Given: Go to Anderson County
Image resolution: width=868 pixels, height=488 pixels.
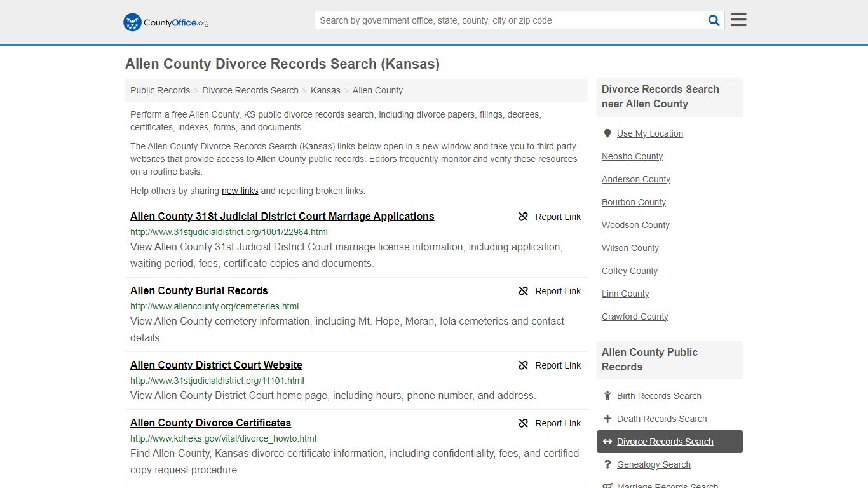Looking at the screenshot, I should tap(636, 179).
